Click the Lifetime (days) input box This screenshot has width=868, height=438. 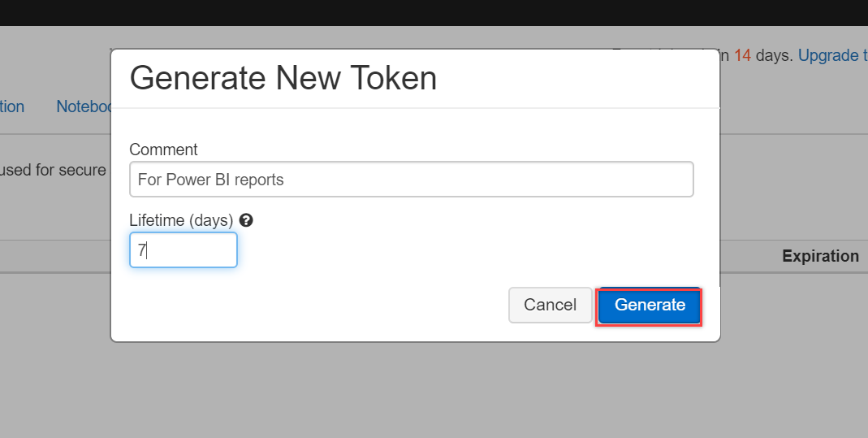pyautogui.click(x=184, y=250)
